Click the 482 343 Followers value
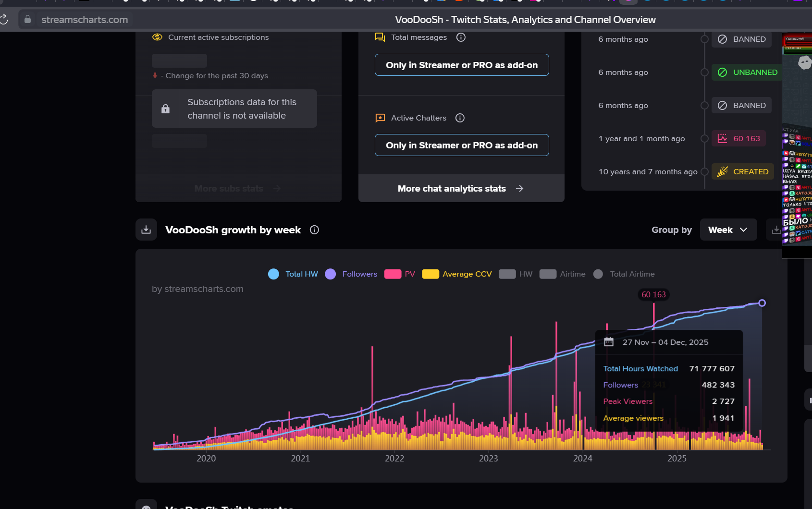The image size is (812, 509). coord(718,385)
